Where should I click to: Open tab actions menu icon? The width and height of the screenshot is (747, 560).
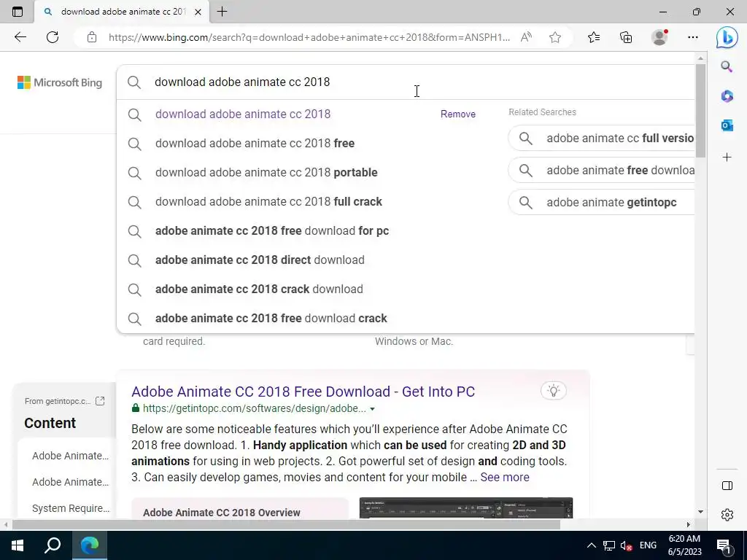18,12
